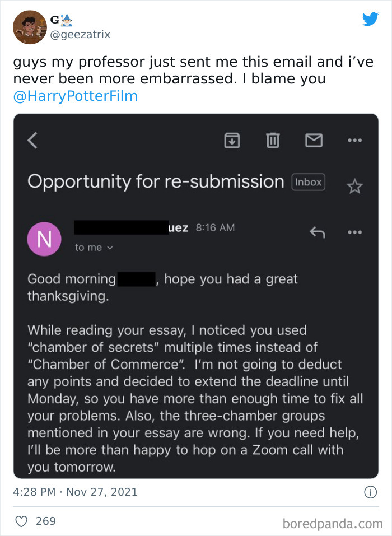
Task: Tap the back arrow in email
Action: pos(32,140)
